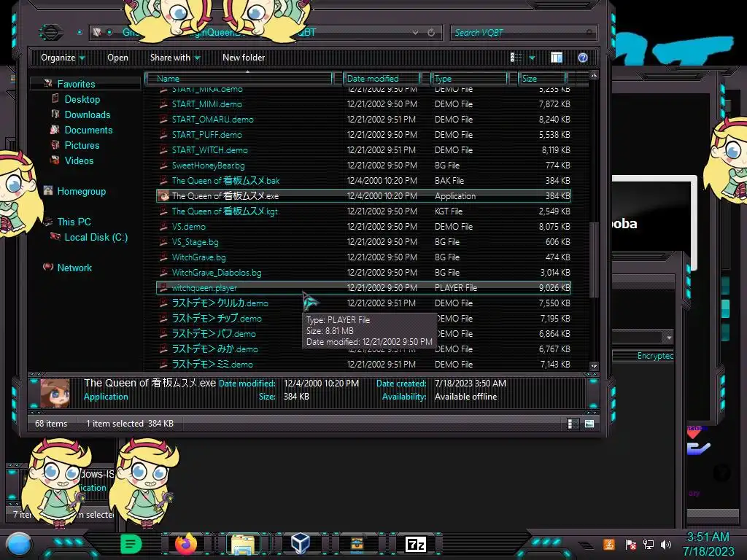
Task: Sort by the Type column header
Action: (x=469, y=78)
